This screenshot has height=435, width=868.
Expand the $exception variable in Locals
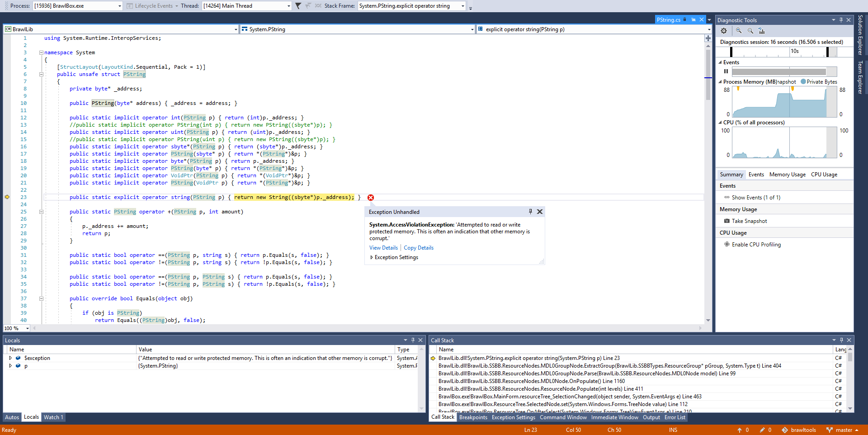click(10, 358)
